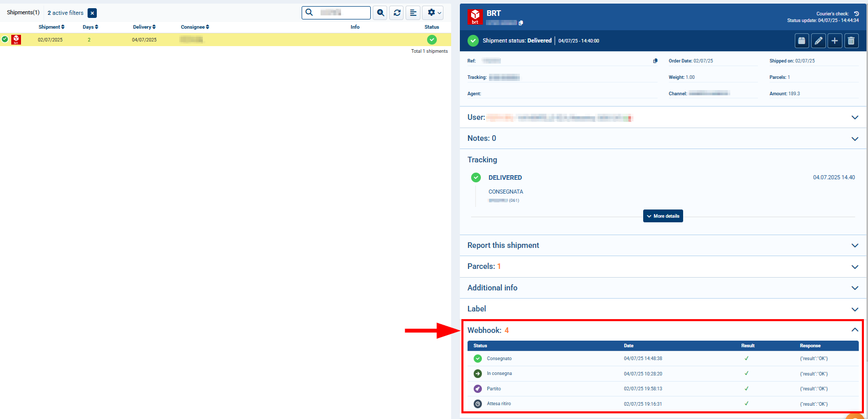
Task: Expand the Parcels section
Action: tap(855, 267)
